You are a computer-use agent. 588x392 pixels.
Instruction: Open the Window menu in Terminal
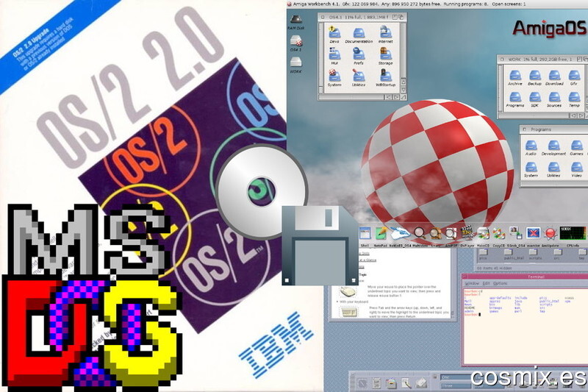(x=472, y=284)
